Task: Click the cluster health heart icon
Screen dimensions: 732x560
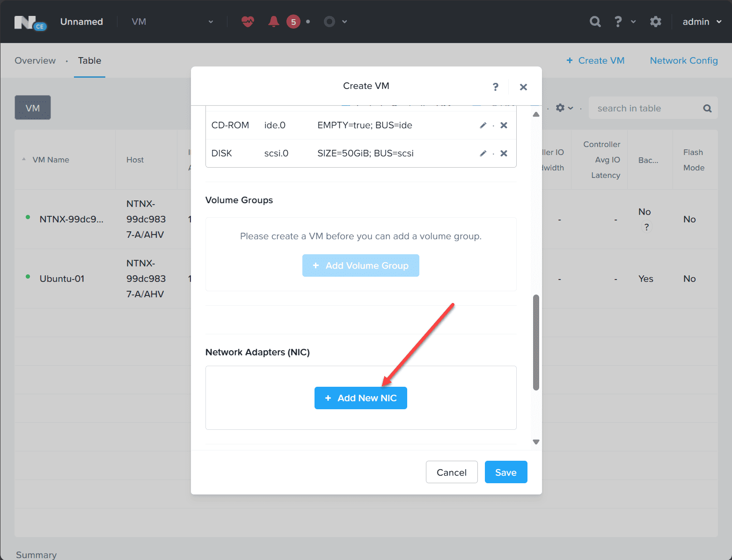Action: click(x=248, y=22)
